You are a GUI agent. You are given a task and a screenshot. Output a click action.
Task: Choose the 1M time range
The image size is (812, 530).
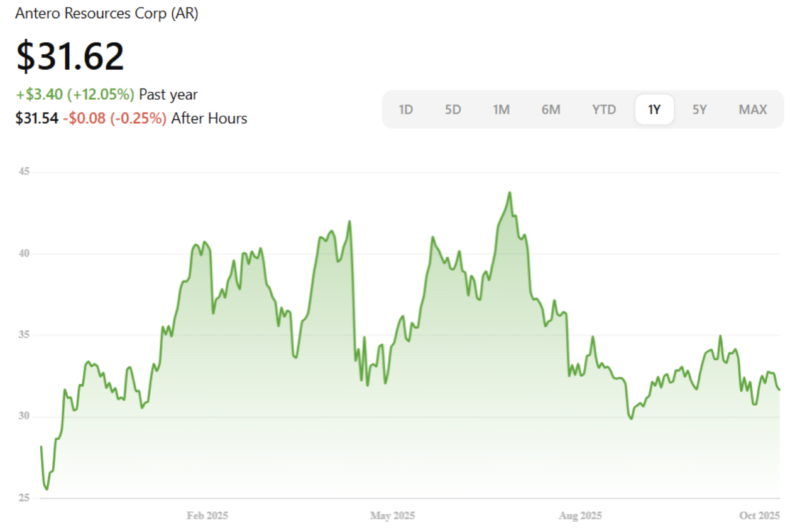[500, 110]
